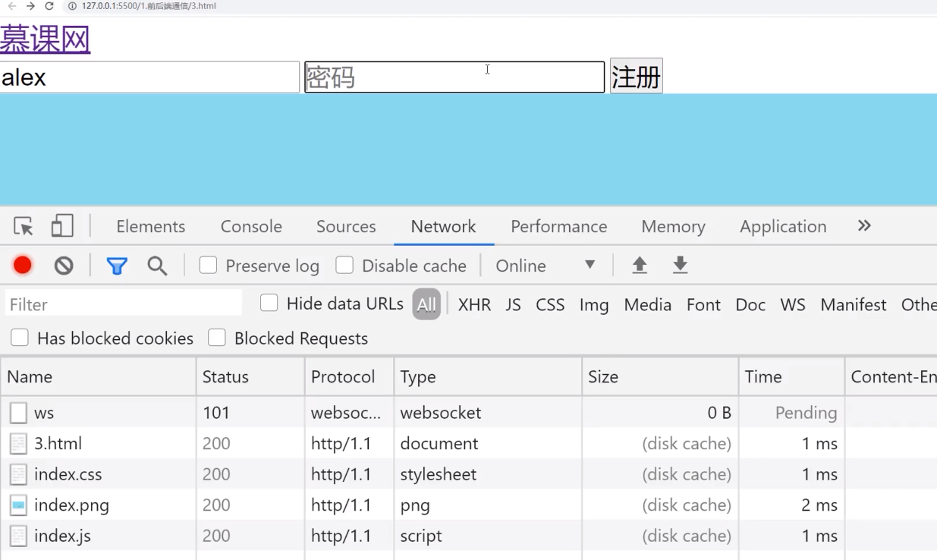Image resolution: width=937 pixels, height=560 pixels.
Task: Sort by the Time column header
Action: click(x=791, y=376)
